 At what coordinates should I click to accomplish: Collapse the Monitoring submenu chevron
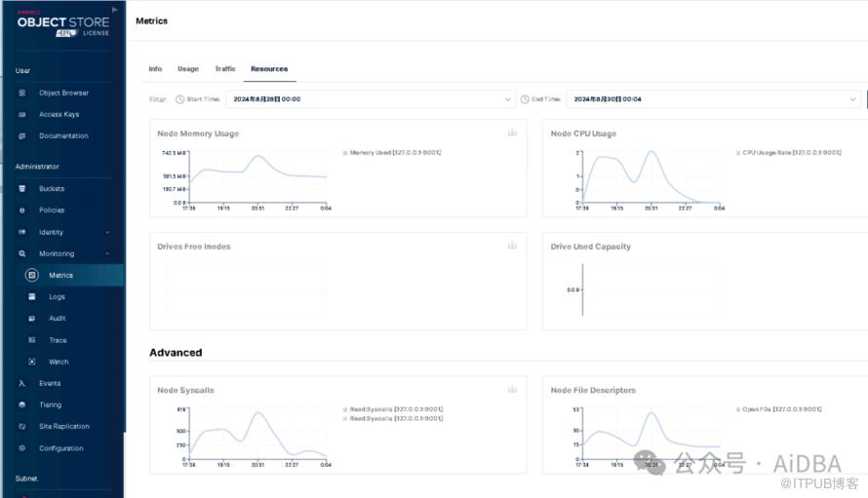107,253
